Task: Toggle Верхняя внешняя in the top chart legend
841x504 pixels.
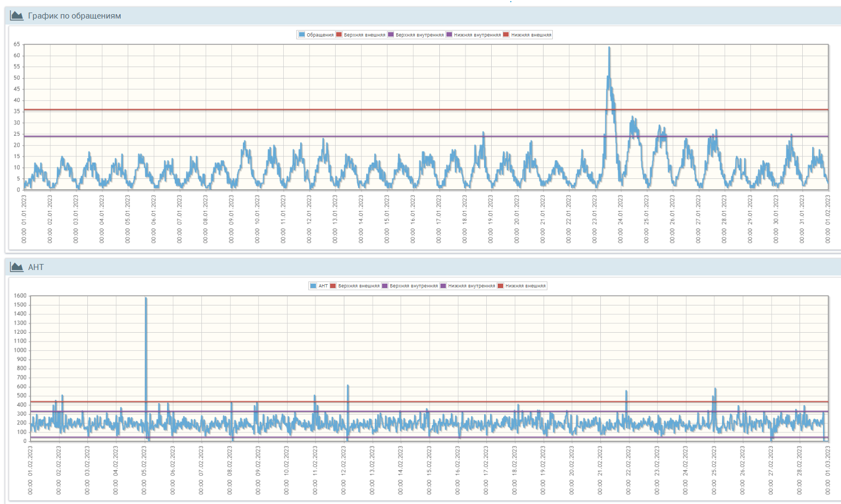Action: pos(361,35)
